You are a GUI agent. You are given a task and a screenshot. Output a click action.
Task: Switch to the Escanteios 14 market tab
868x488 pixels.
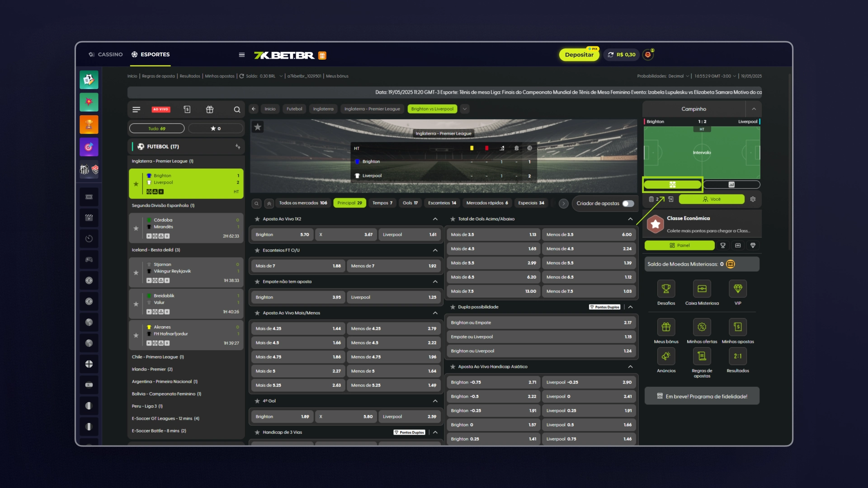442,203
